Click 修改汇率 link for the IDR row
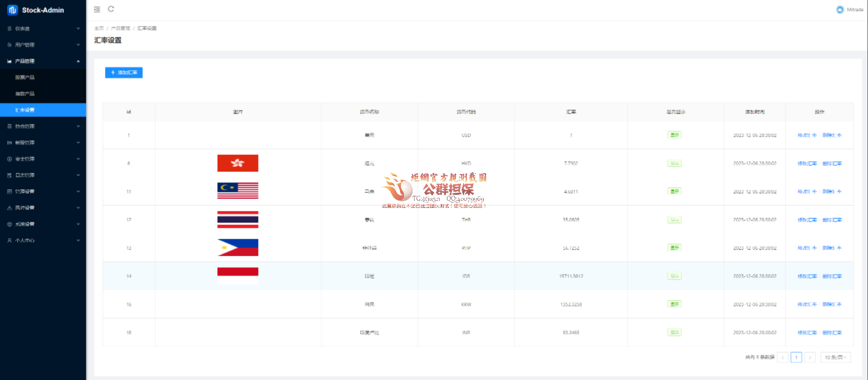This screenshot has height=380, width=868. 807,277
